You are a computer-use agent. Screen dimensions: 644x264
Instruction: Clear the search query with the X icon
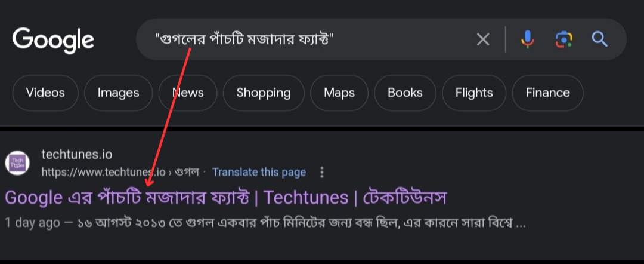click(482, 39)
